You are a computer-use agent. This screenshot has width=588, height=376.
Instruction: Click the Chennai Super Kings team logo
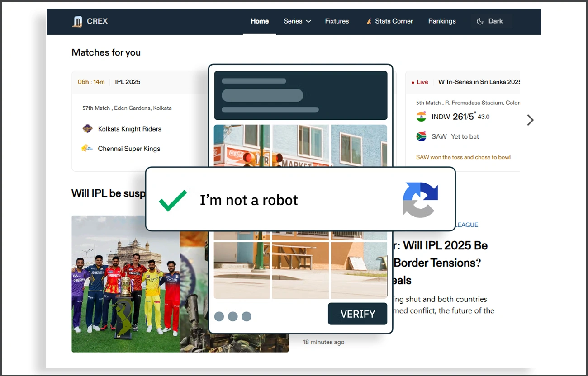pyautogui.click(x=87, y=148)
